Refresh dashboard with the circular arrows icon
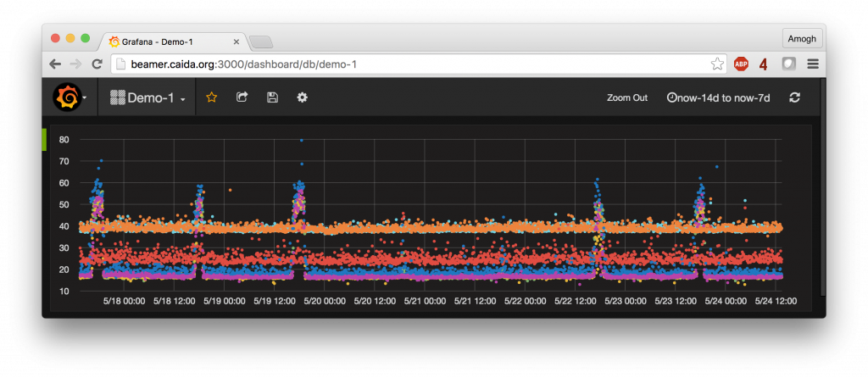This screenshot has height=378, width=868. click(794, 97)
